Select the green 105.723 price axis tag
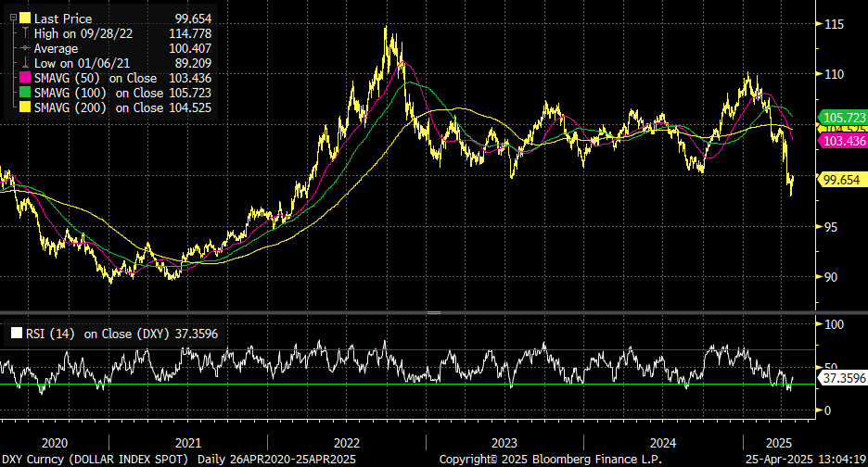The height and width of the screenshot is (467, 868). tap(842, 118)
